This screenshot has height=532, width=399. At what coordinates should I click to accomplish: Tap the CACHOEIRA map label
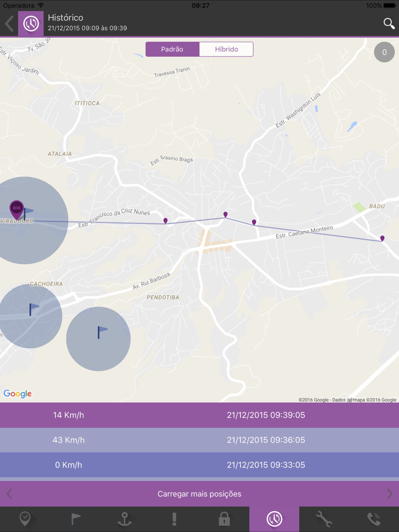point(46,284)
